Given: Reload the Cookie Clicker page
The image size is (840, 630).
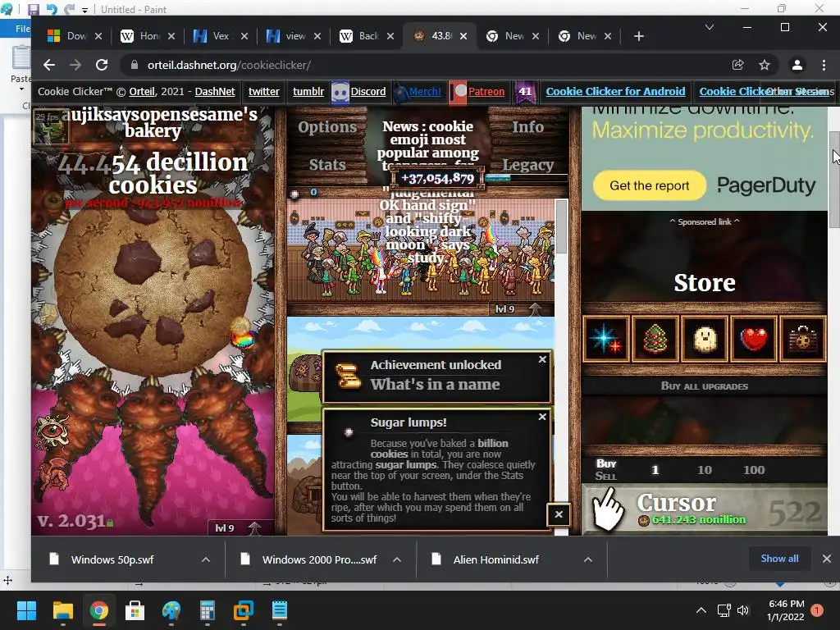Looking at the screenshot, I should pyautogui.click(x=101, y=65).
